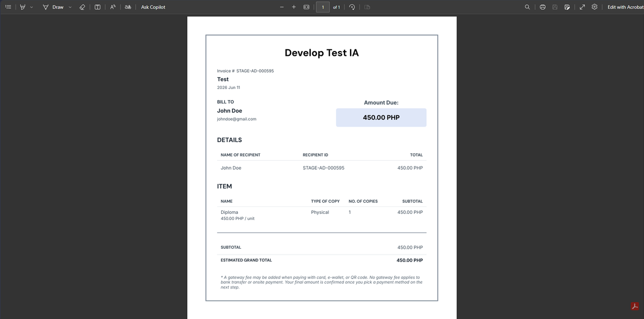Click the Diploma item name
Screen dimensions: 644x319
(x=229, y=212)
